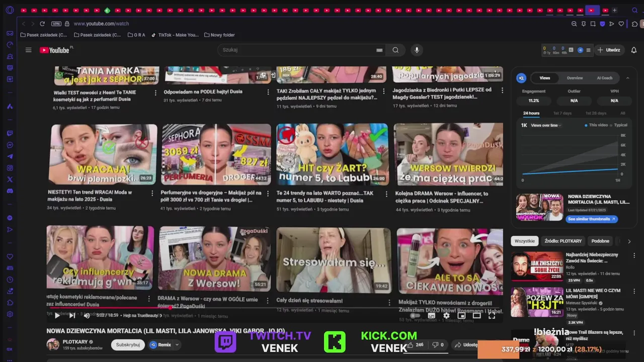Click the Subskrybuj button
The height and width of the screenshot is (362, 644).
[128, 345]
